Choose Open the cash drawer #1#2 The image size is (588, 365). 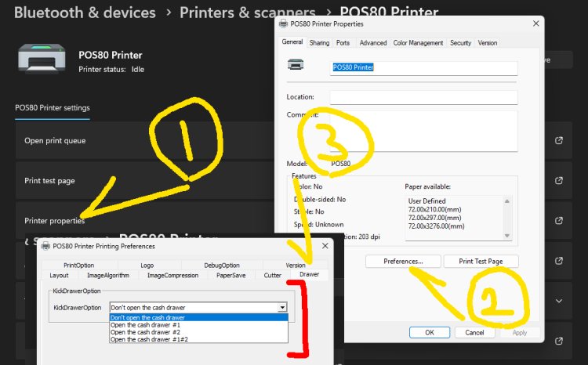coord(199,339)
